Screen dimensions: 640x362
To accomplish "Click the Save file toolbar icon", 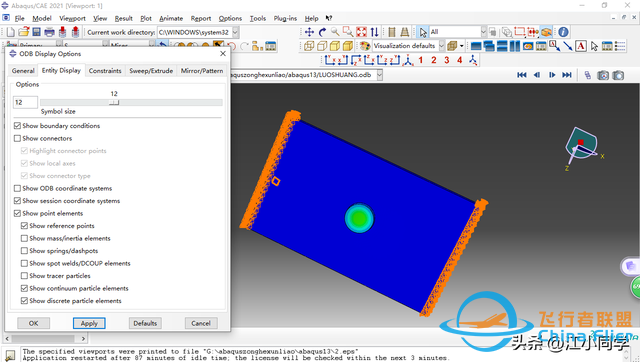I will point(36,32).
